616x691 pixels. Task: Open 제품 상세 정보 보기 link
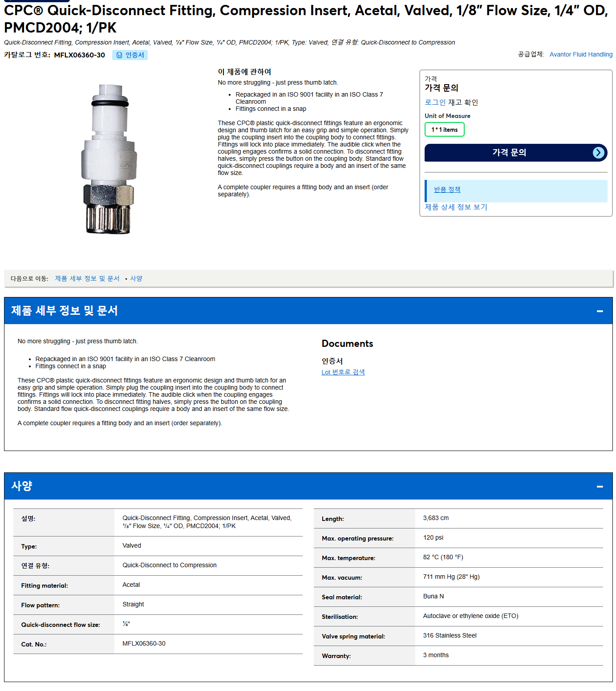(x=456, y=207)
